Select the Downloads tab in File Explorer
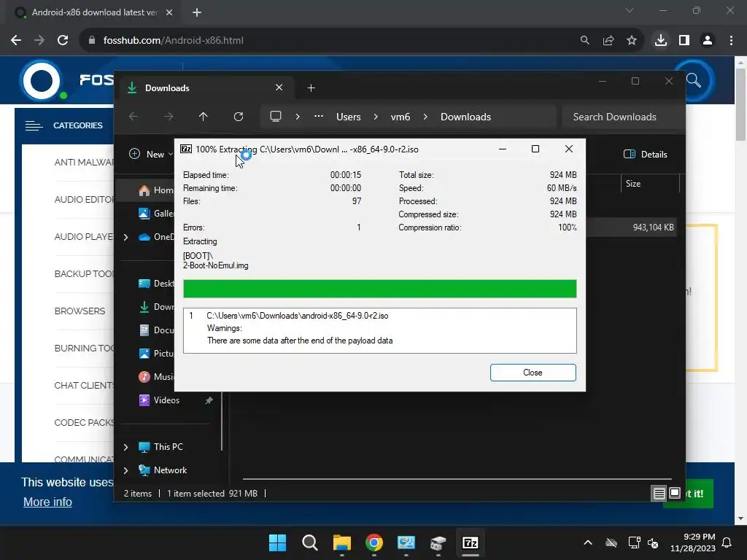The image size is (747, 560). pos(205,88)
